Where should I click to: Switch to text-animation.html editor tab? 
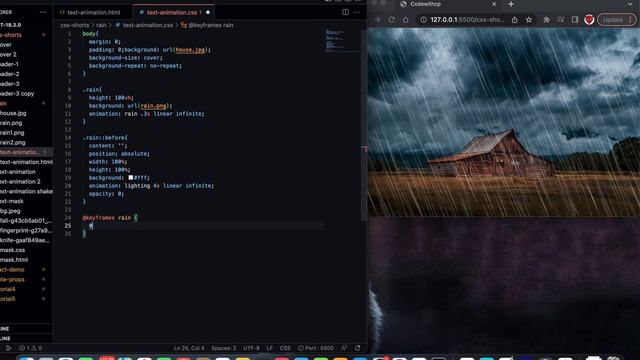point(93,12)
